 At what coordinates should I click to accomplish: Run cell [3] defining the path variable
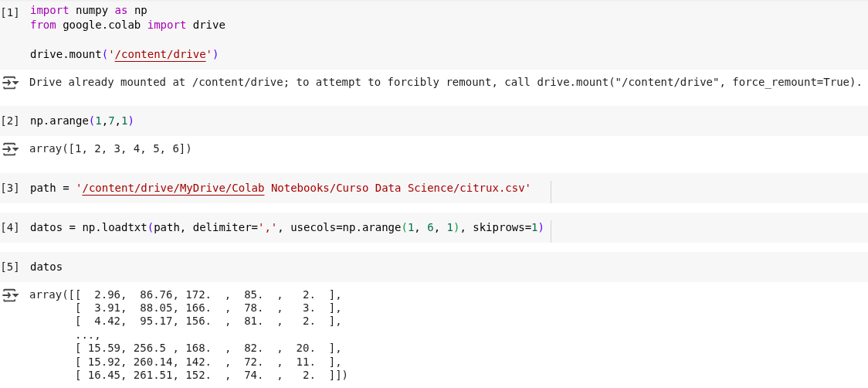point(10,189)
